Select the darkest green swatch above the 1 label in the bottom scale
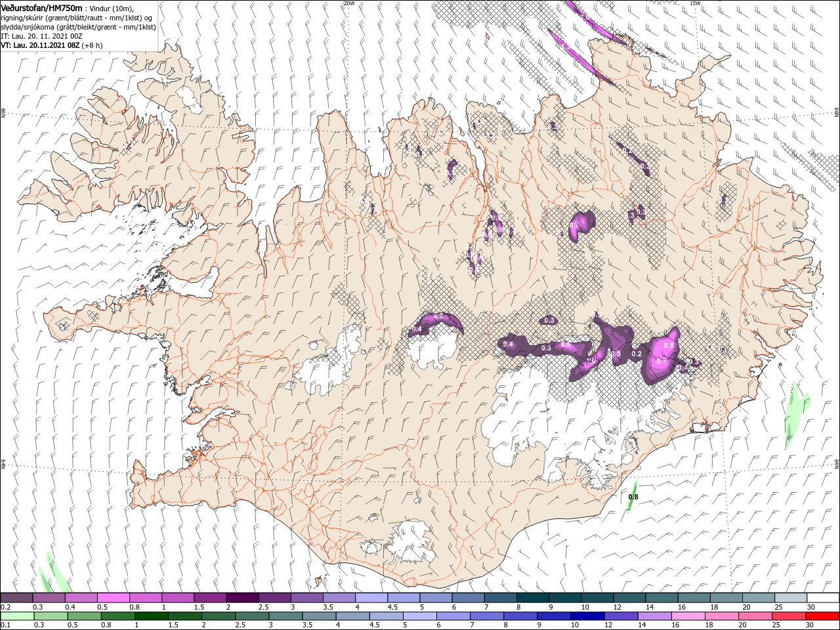The height and width of the screenshot is (630, 840). 151,616
